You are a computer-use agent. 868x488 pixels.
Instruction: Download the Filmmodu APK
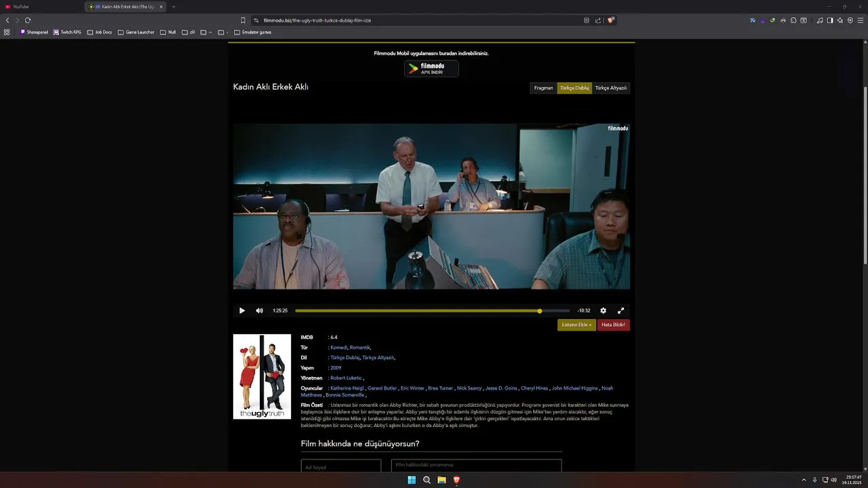(x=431, y=68)
